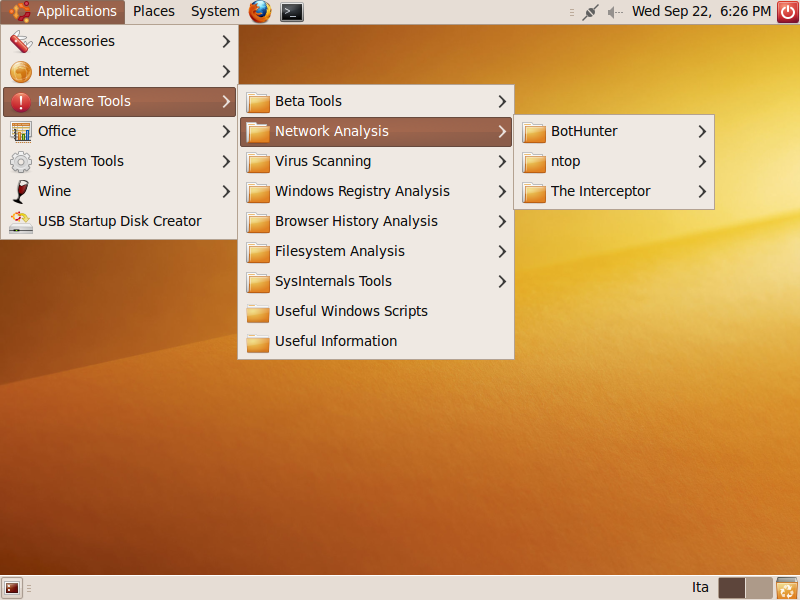The height and width of the screenshot is (600, 800).
Task: Switch to the first workspace
Action: [x=732, y=588]
